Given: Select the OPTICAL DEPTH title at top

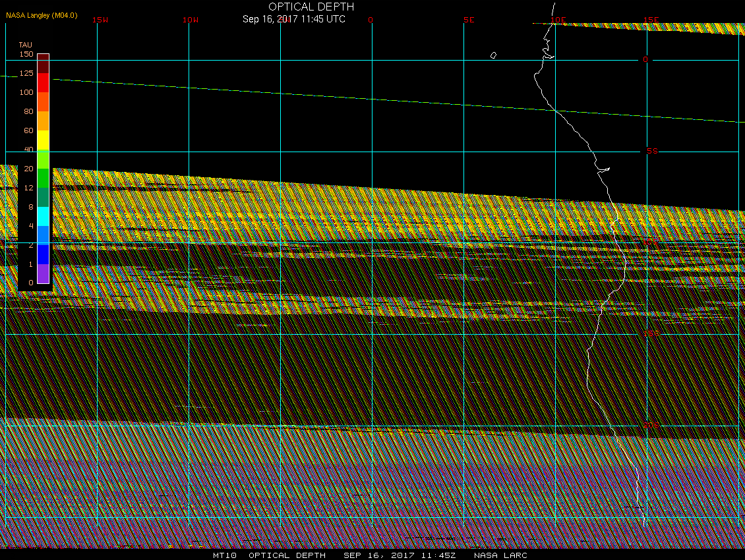Looking at the screenshot, I should click(x=311, y=7).
